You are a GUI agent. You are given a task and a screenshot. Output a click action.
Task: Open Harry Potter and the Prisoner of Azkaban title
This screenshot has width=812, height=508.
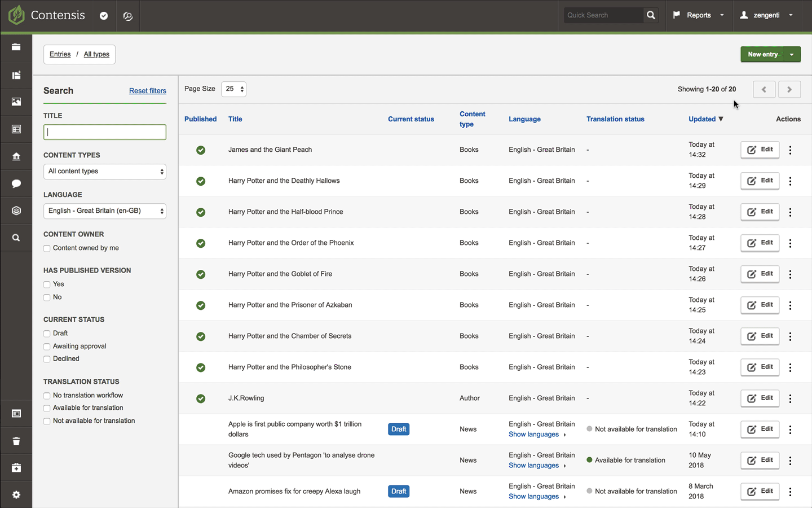tap(290, 305)
